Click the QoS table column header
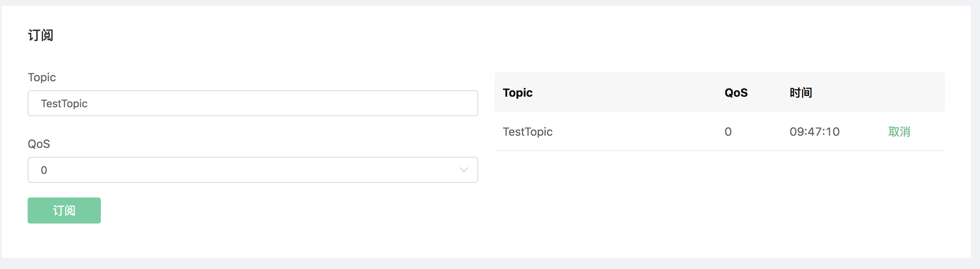 pyautogui.click(x=736, y=93)
